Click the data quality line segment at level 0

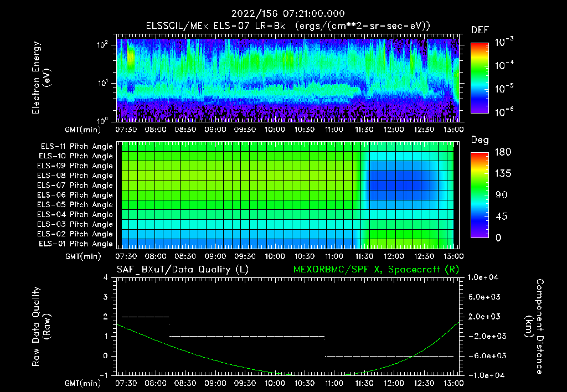[389, 356]
